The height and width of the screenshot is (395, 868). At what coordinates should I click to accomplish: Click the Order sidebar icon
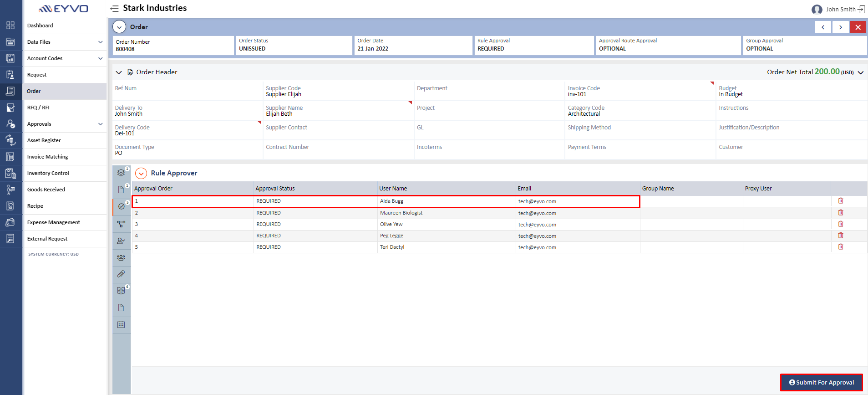10,91
